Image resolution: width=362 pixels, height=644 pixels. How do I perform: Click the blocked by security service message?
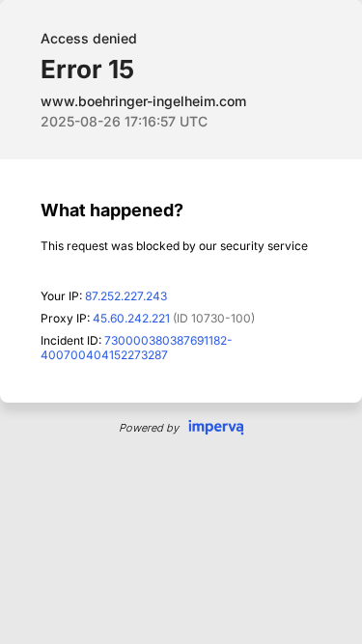point(174,246)
